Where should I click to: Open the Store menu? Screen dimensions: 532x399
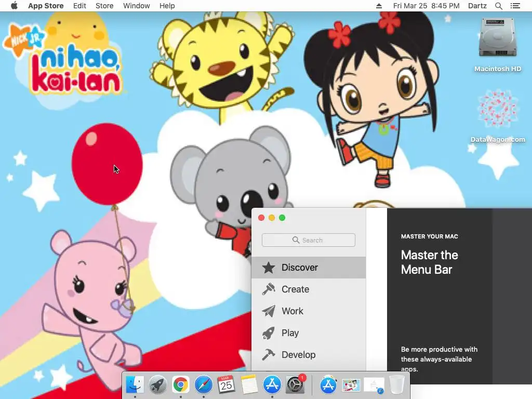(104, 6)
